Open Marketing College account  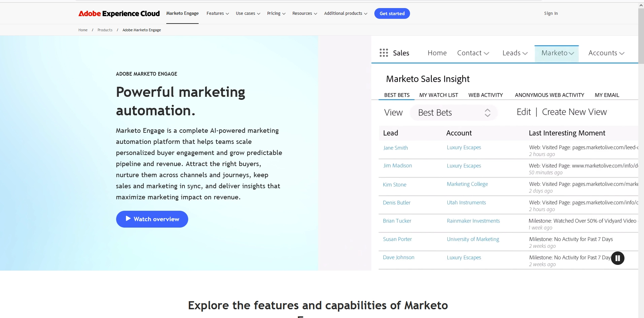click(x=467, y=184)
